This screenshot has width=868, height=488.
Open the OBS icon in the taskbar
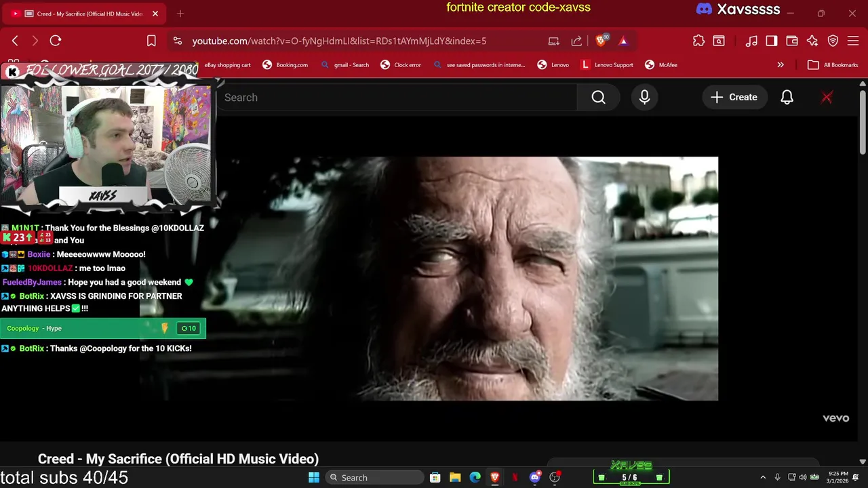coord(555,477)
